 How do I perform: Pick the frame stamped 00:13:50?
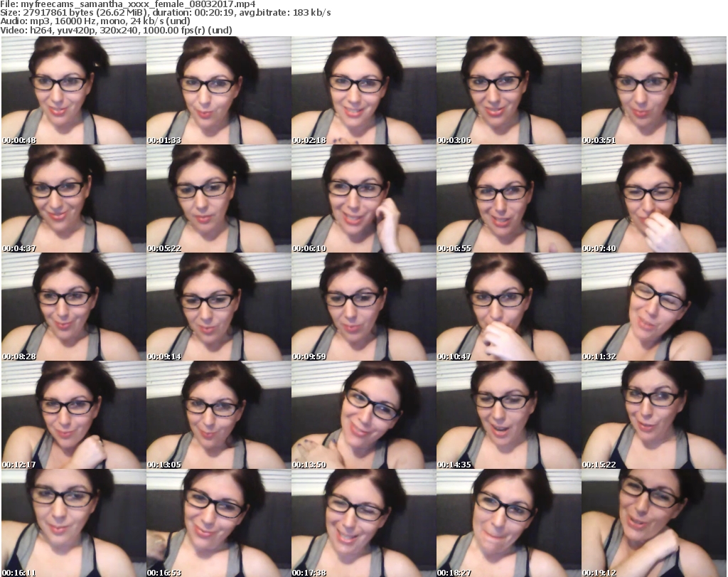tap(363, 415)
